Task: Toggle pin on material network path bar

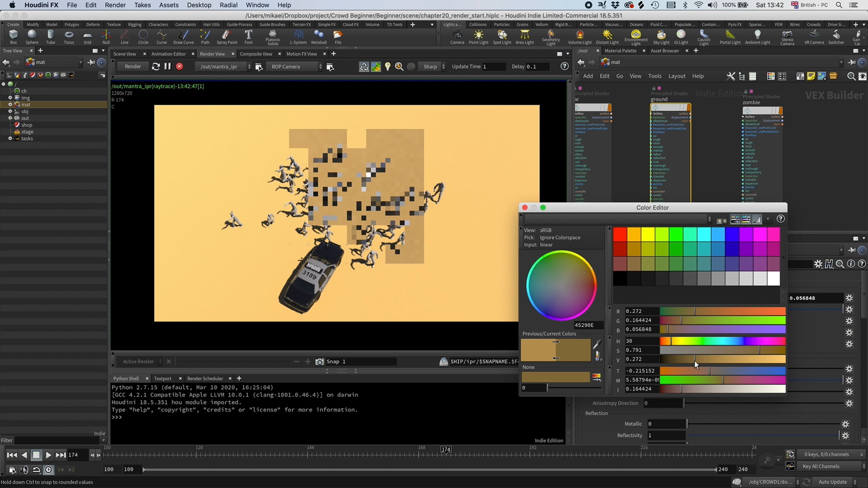Action: click(851, 62)
